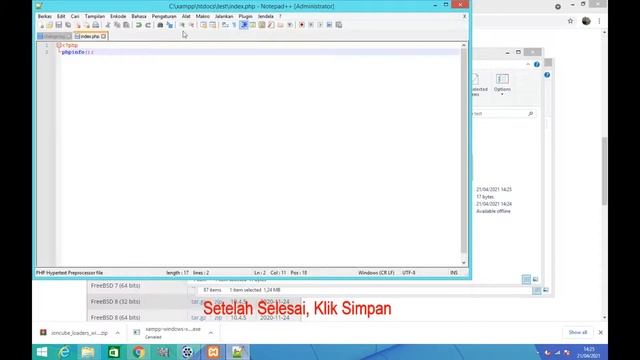640x360 pixels.
Task: Open the Document Map toolbar icon
Action: pos(262,25)
